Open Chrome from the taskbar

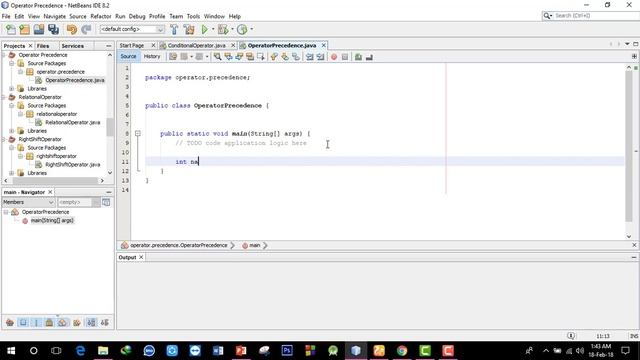coord(402,351)
